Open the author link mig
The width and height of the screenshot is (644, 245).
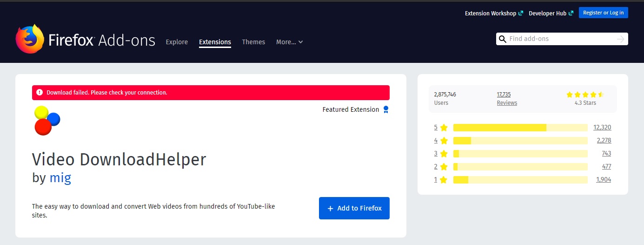click(x=60, y=177)
